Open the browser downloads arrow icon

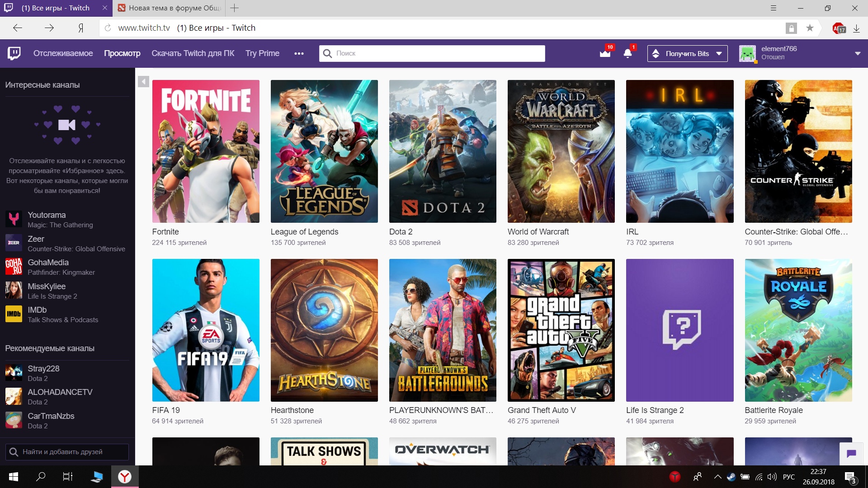point(856,28)
